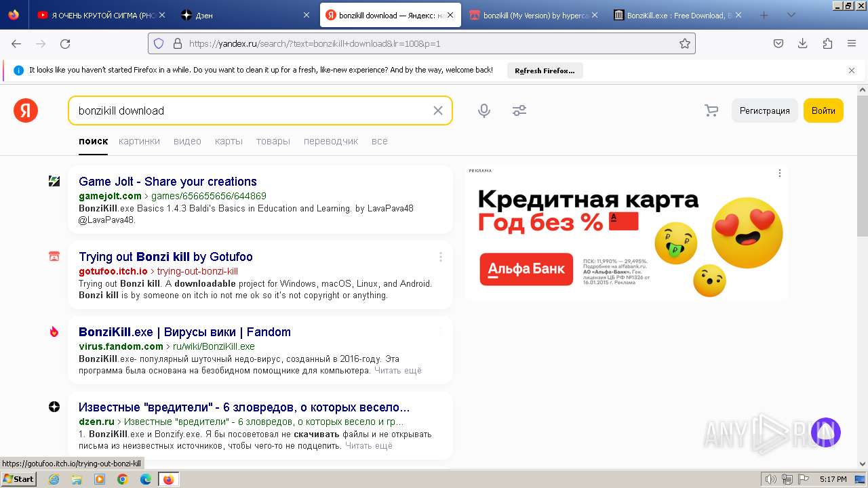Select the видео search category
The width and height of the screenshot is (868, 488).
(x=187, y=141)
